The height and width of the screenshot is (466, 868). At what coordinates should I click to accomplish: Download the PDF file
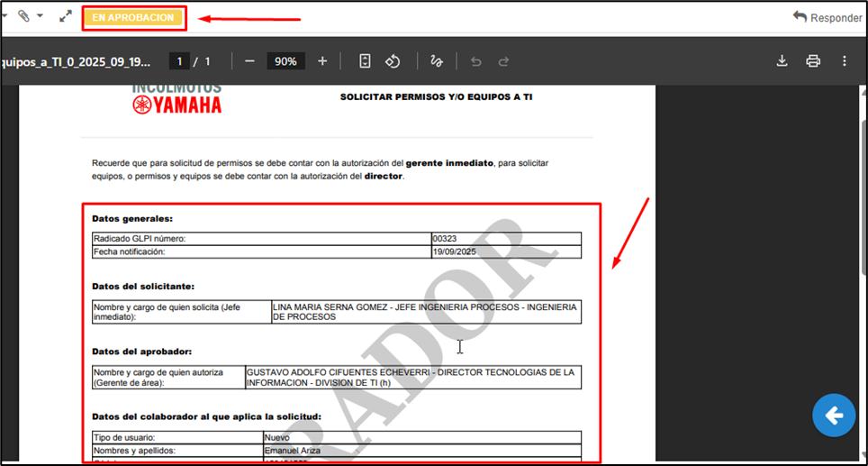point(782,61)
